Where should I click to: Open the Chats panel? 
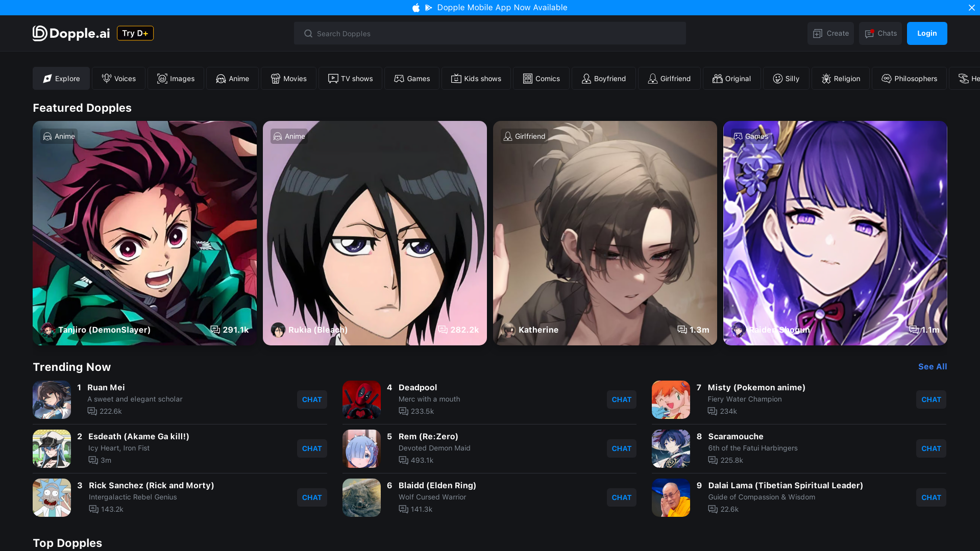(880, 33)
